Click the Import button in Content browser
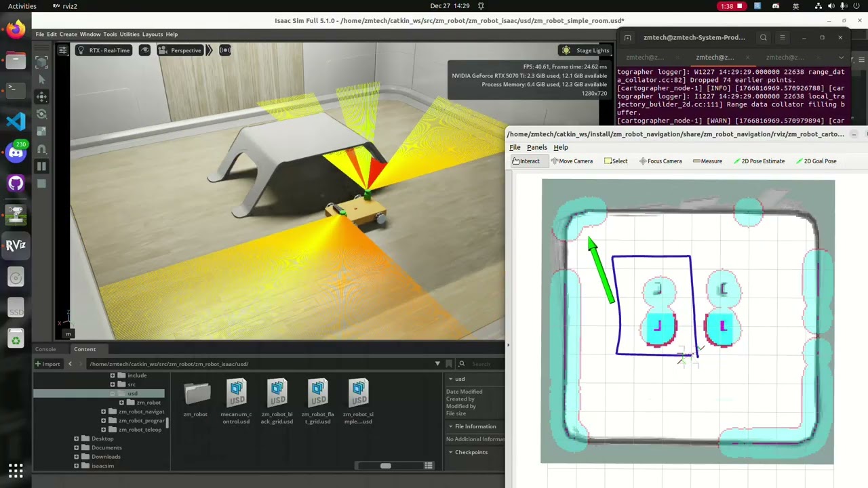Image resolution: width=868 pixels, height=488 pixels. click(x=47, y=364)
